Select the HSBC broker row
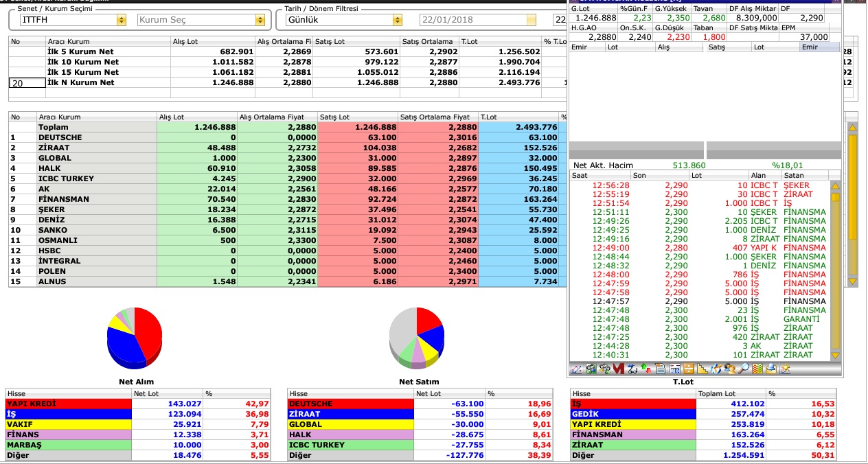The width and height of the screenshot is (868, 464). [288, 251]
